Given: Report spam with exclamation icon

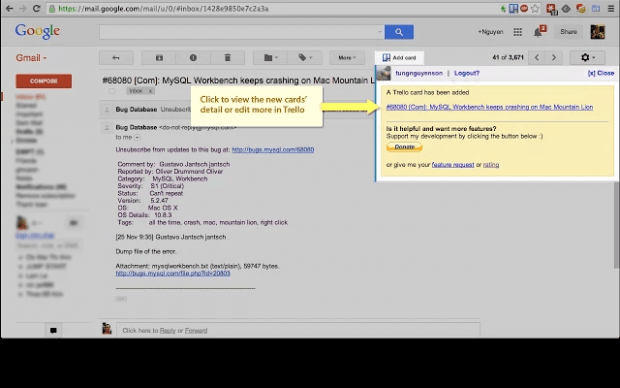Looking at the screenshot, I should 193,58.
